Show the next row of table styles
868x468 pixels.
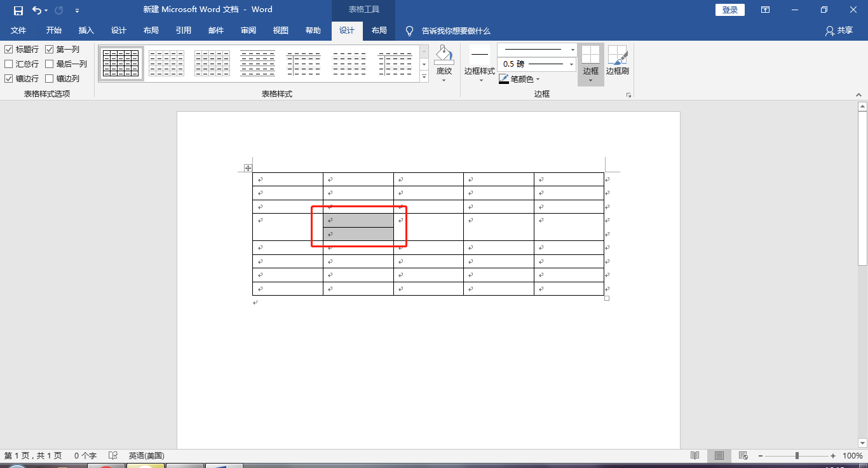pyautogui.click(x=424, y=64)
